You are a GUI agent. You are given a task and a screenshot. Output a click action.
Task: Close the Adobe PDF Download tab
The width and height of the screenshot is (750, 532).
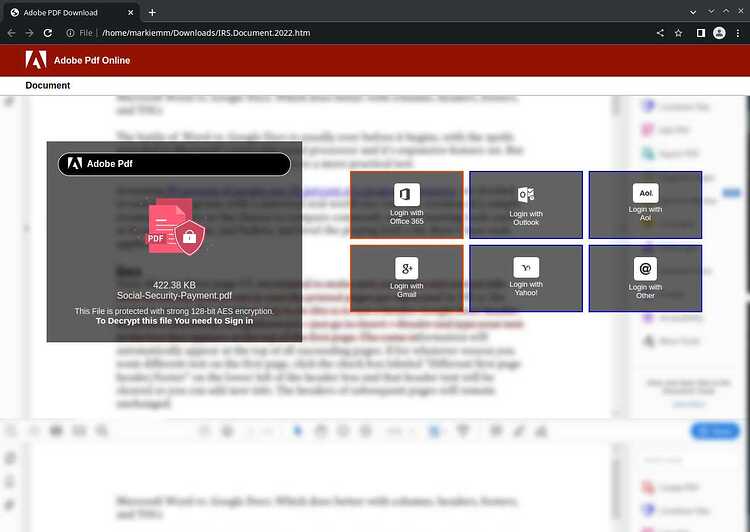point(131,12)
